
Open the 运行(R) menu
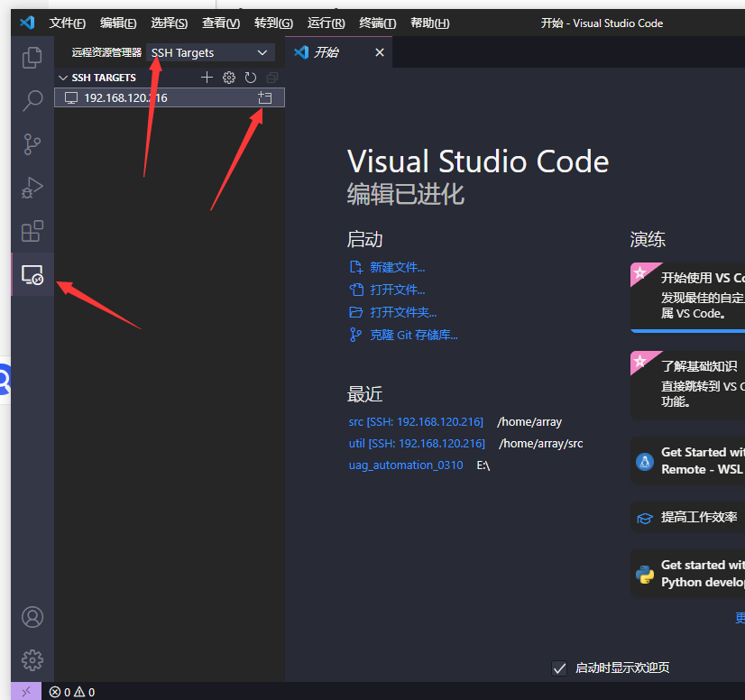[326, 23]
